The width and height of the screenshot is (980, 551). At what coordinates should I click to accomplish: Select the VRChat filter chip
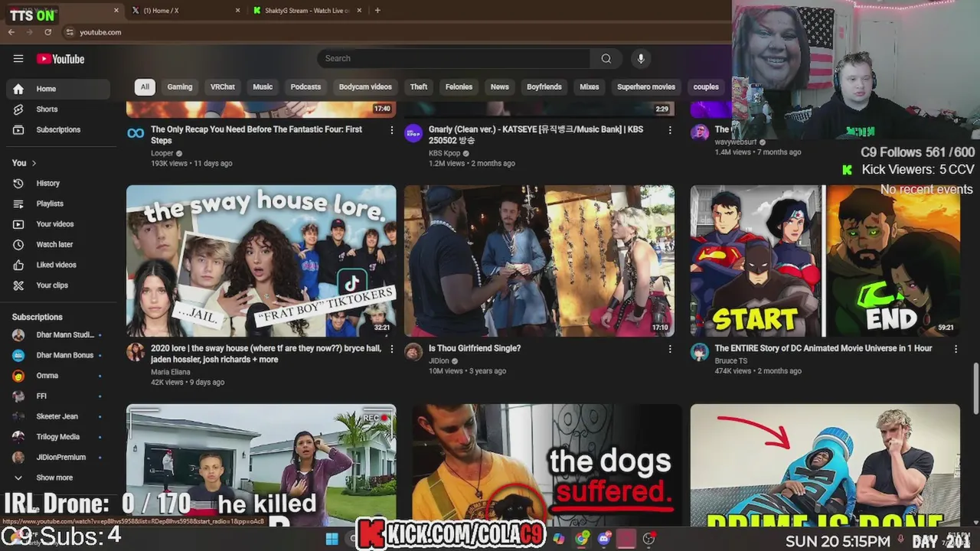pyautogui.click(x=223, y=86)
